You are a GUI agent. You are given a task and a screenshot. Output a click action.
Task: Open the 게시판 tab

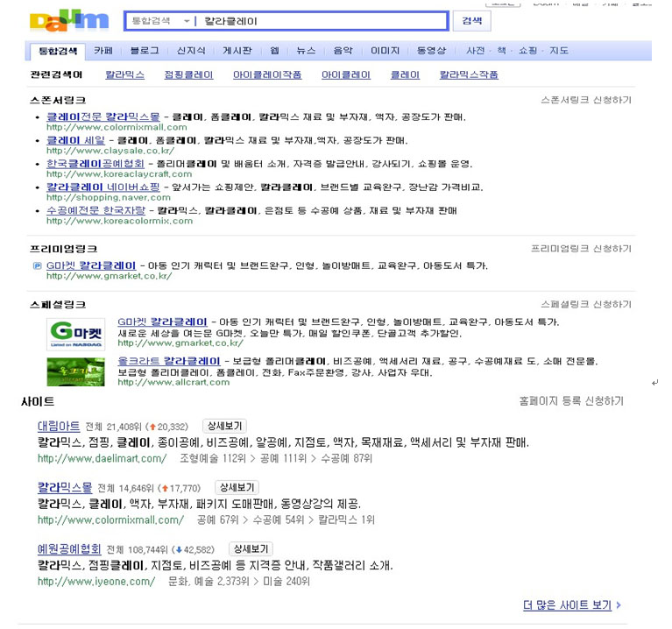click(237, 51)
